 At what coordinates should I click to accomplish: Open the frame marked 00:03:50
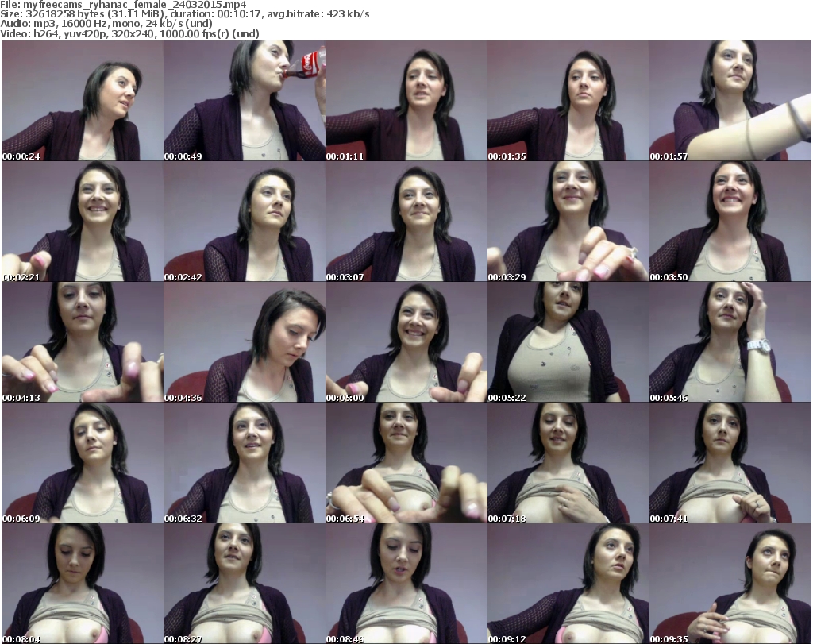[x=730, y=222]
